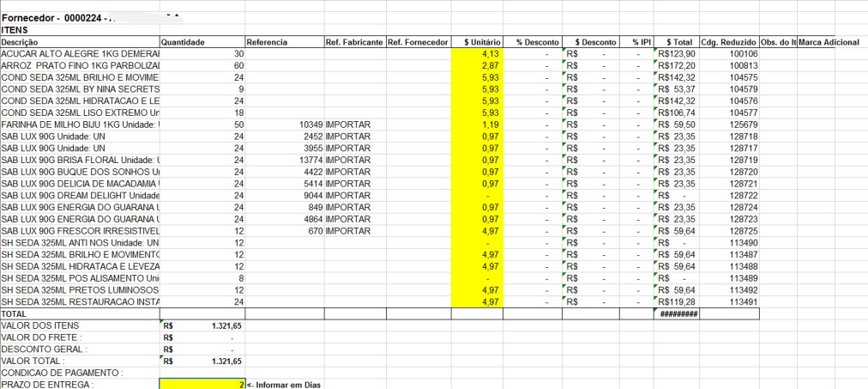Click the yellow unit price 4,13 cell
868x389 pixels.
coord(477,54)
